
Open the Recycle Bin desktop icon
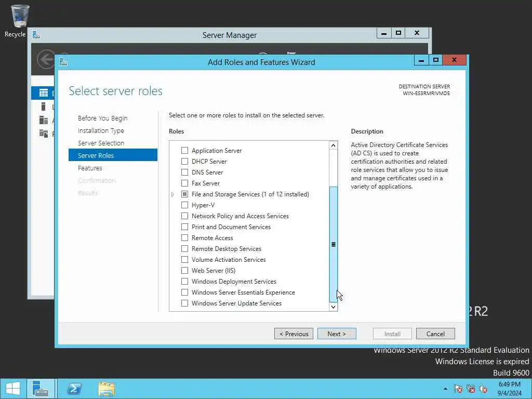pyautogui.click(x=19, y=20)
